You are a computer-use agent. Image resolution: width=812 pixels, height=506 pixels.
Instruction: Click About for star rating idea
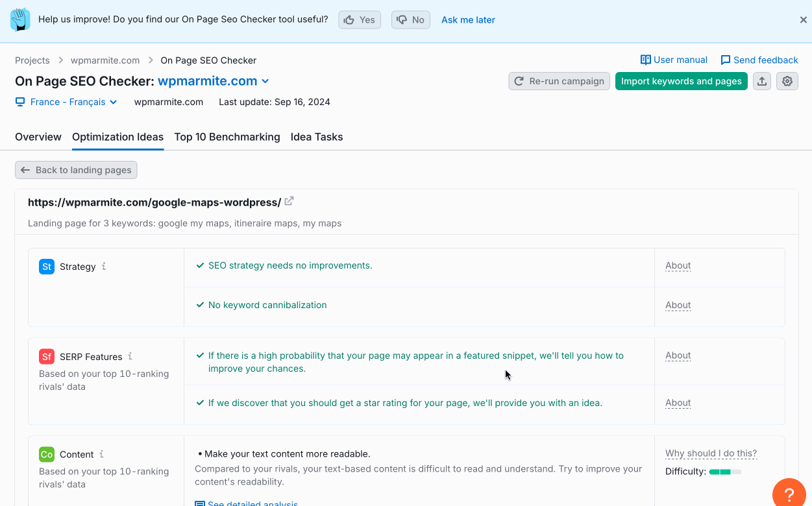tap(678, 403)
